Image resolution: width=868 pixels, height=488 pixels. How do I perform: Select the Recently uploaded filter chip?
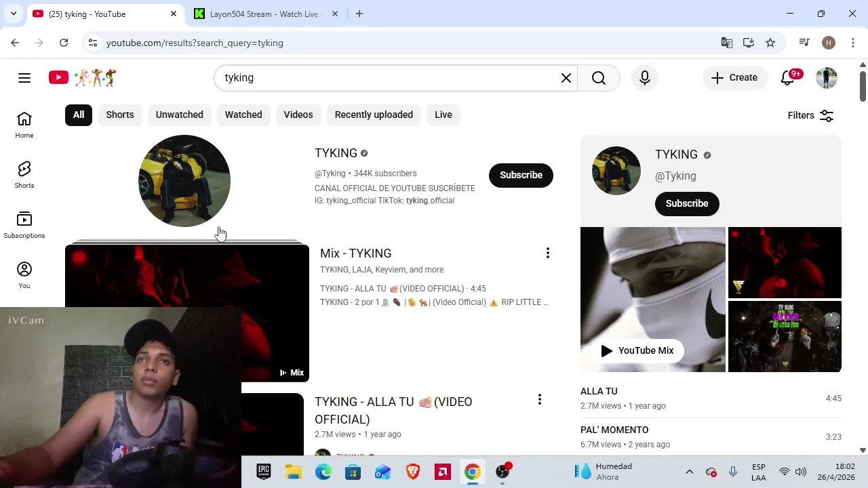[x=374, y=115]
